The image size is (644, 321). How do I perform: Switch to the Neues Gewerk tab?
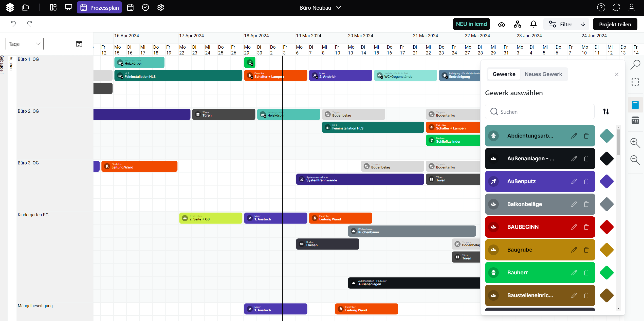(543, 74)
